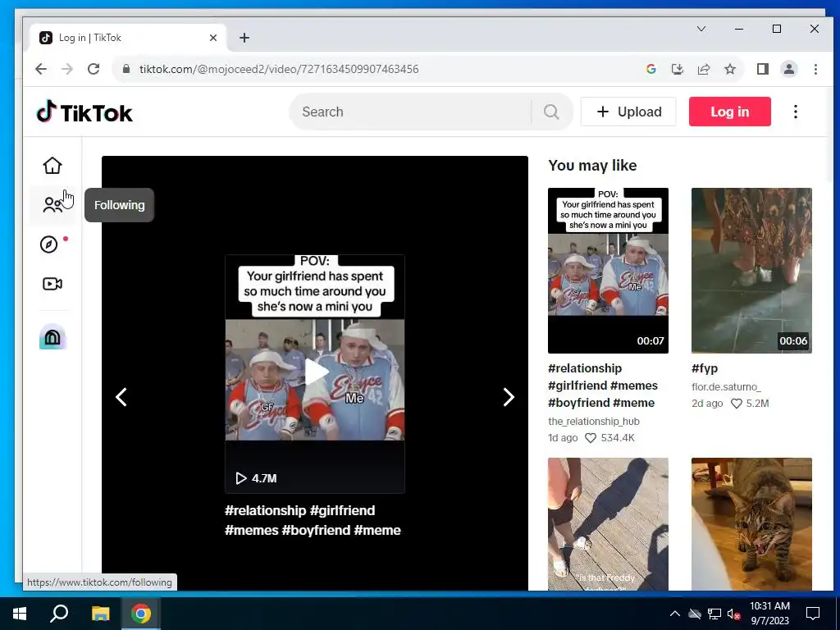The image size is (840, 630).
Task: Open Windows taskbar search
Action: [x=59, y=614]
